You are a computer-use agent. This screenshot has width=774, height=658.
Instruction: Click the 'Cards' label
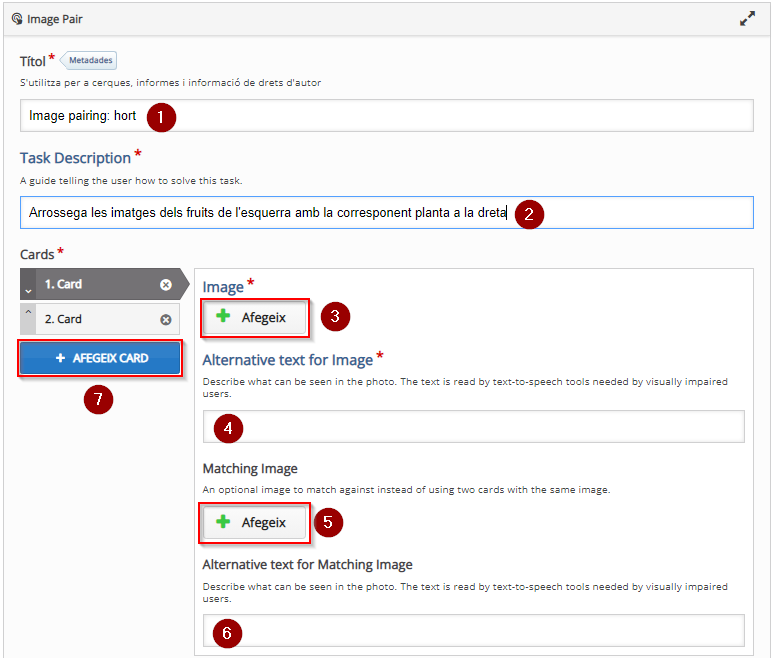click(37, 254)
